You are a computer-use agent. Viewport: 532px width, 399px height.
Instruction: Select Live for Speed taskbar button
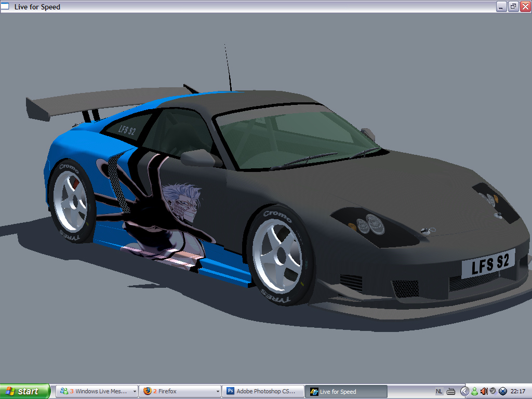tap(346, 392)
